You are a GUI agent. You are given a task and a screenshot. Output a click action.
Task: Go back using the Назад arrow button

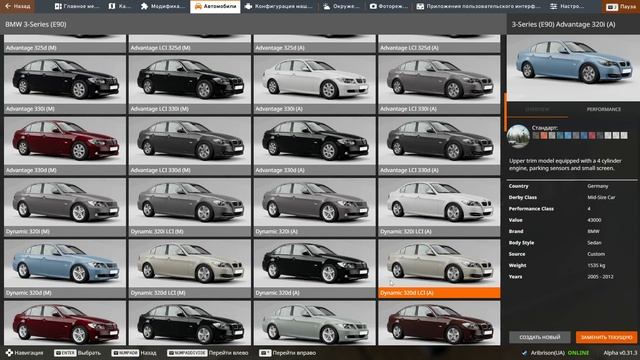pos(18,6)
